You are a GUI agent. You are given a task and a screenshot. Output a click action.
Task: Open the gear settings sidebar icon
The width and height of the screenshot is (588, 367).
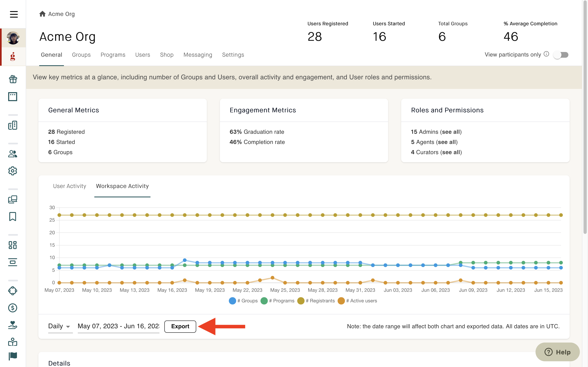coord(13,171)
